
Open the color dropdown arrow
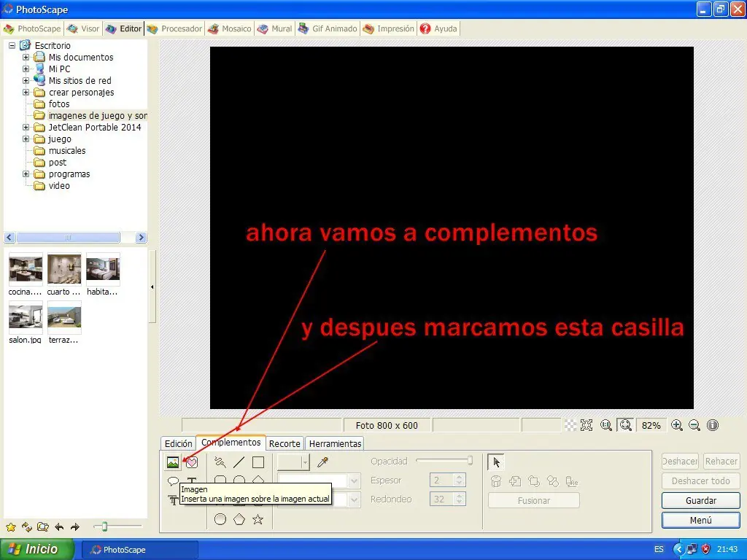point(305,462)
